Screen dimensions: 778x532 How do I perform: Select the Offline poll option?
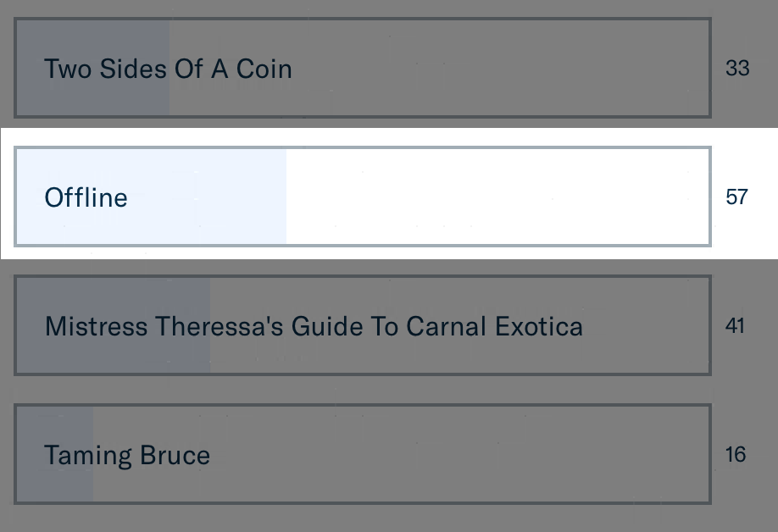[x=363, y=197]
